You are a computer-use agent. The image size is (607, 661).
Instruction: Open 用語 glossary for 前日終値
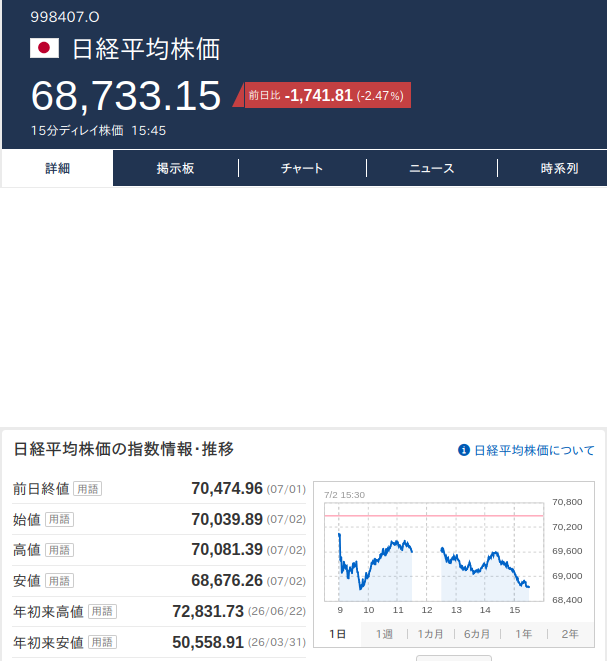point(88,489)
